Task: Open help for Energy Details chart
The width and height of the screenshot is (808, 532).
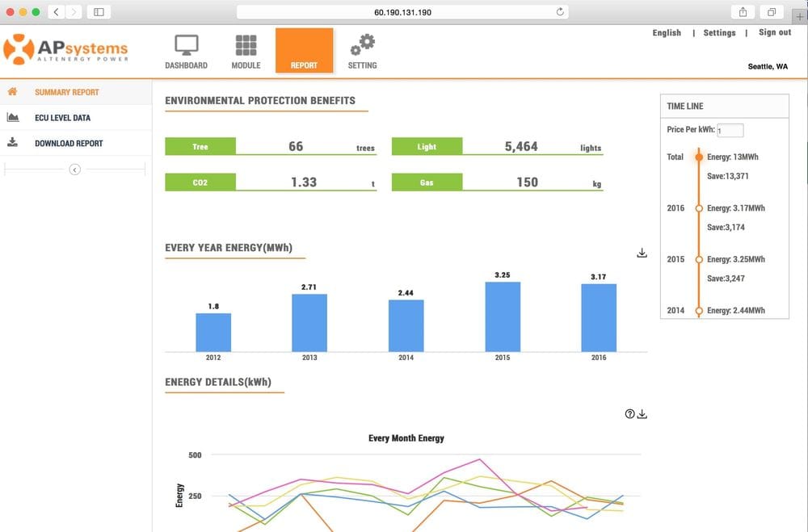Action: (x=630, y=414)
